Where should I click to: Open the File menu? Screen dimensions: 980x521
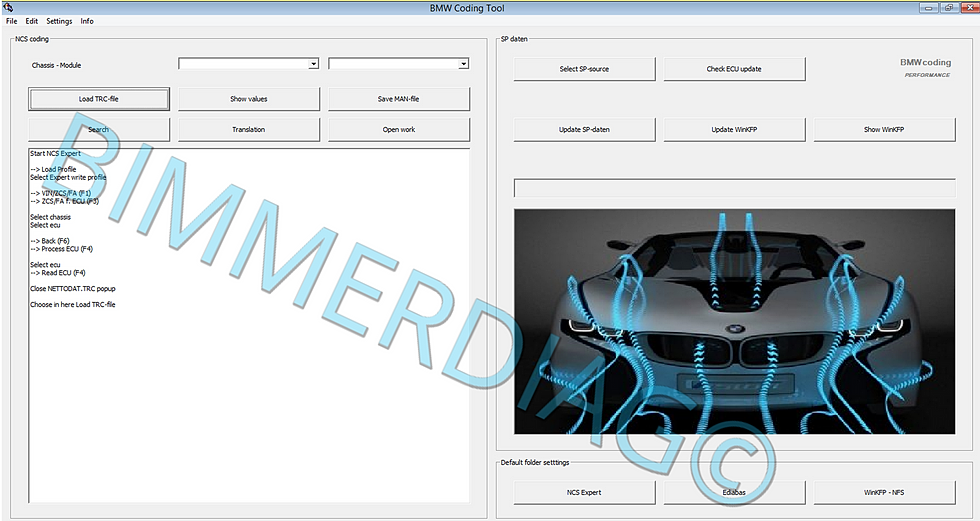(x=11, y=21)
